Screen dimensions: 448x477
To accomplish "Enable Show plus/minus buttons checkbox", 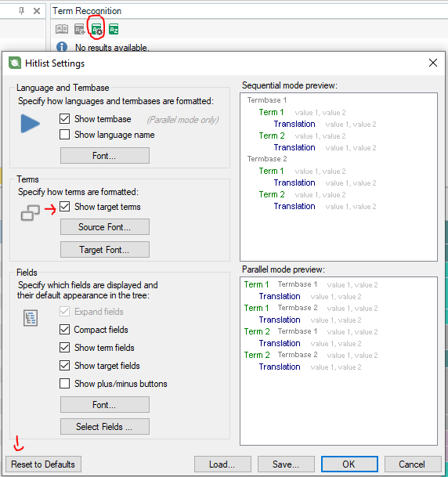I will tap(64, 383).
